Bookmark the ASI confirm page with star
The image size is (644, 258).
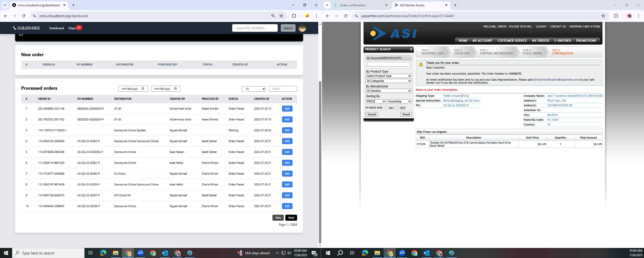click(x=603, y=16)
